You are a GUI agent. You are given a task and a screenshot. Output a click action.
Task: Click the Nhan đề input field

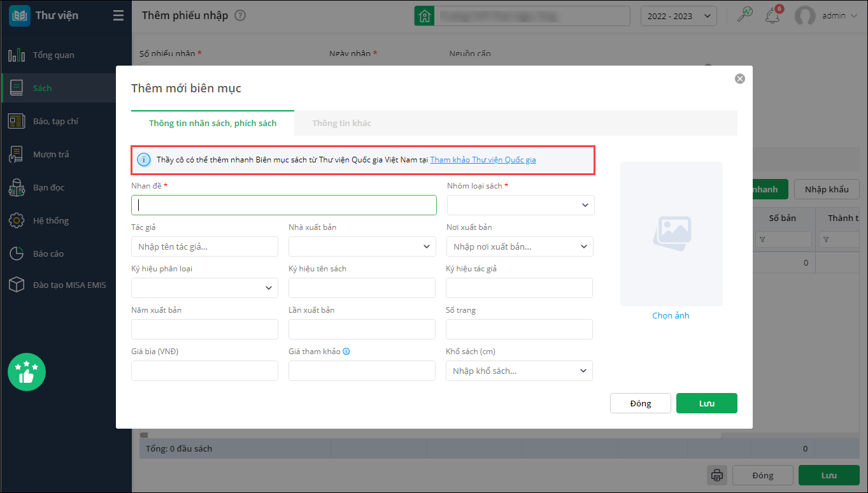pos(284,205)
